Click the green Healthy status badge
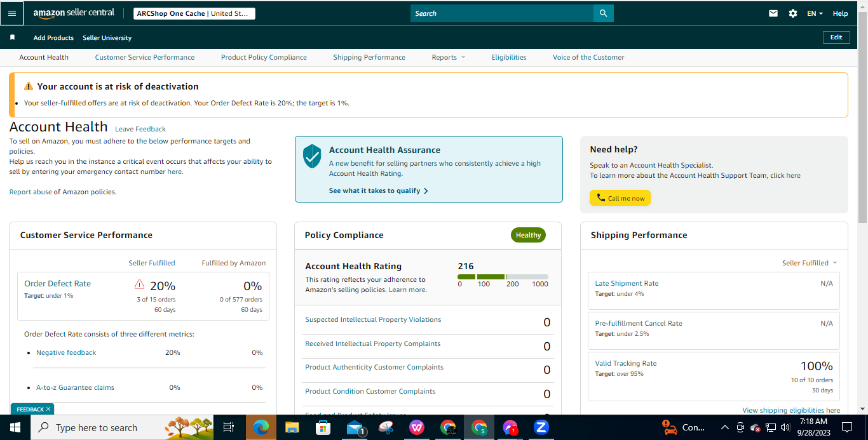This screenshot has height=440, width=868. pyautogui.click(x=528, y=235)
